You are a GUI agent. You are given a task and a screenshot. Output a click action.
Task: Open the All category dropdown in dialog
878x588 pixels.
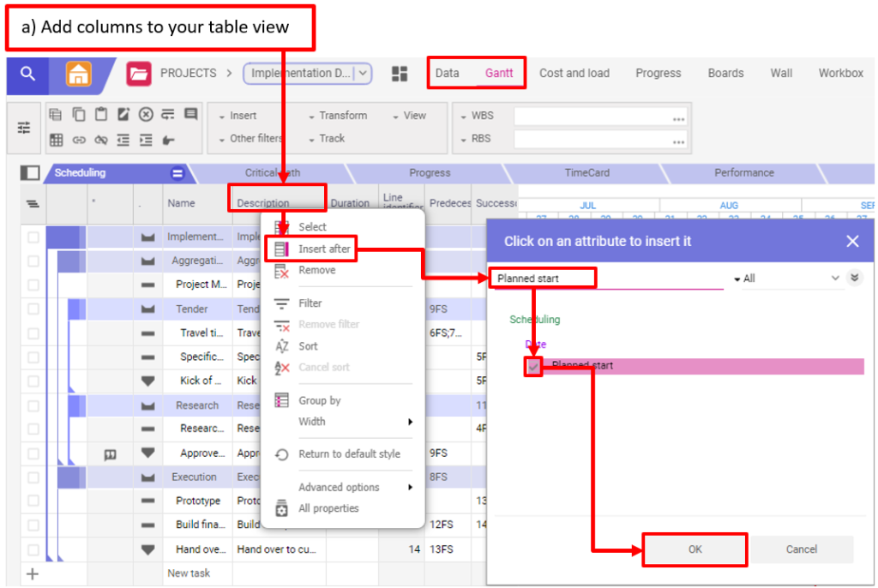coord(787,279)
